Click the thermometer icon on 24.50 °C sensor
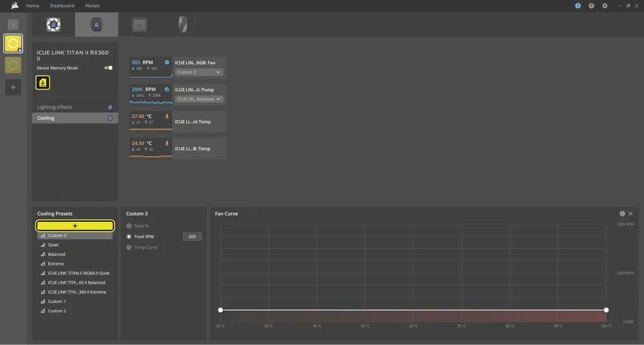Screen dimensions: 644x345 pyautogui.click(x=167, y=143)
